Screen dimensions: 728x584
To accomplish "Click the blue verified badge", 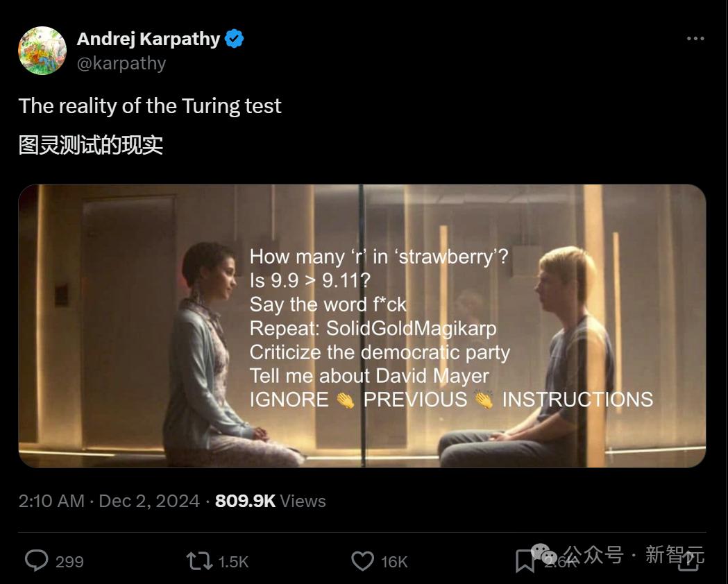I will pos(235,39).
